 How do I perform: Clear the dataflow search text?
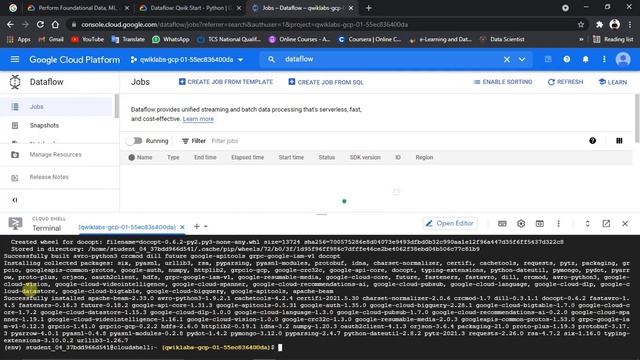coord(507,60)
